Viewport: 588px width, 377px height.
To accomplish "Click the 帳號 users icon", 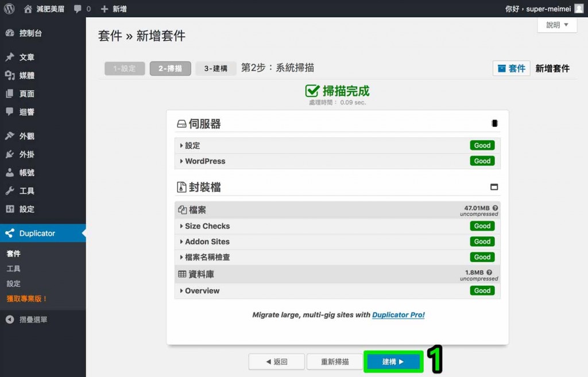I will (10, 172).
